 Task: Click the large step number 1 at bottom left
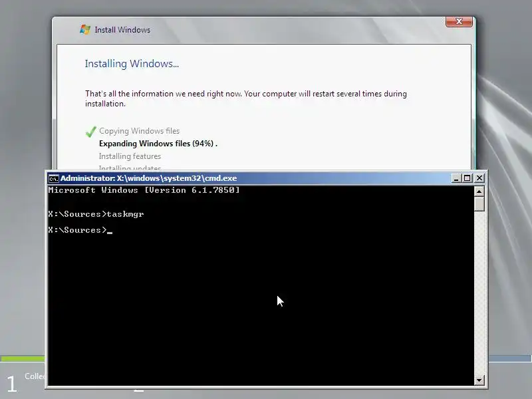[12, 384]
